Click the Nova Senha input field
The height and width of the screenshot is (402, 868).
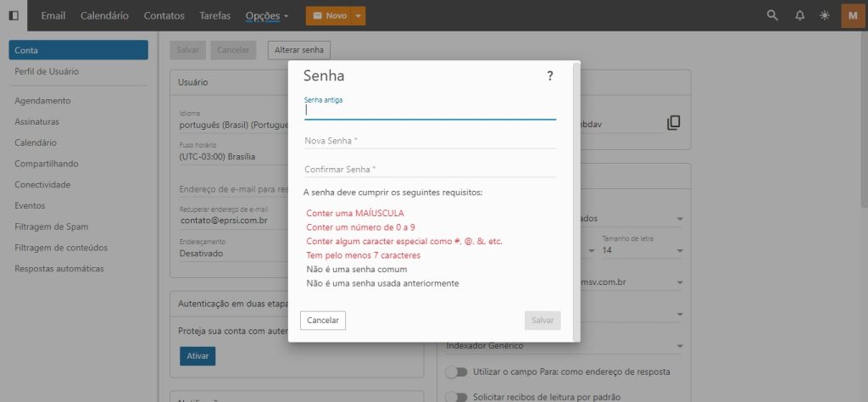coord(430,140)
